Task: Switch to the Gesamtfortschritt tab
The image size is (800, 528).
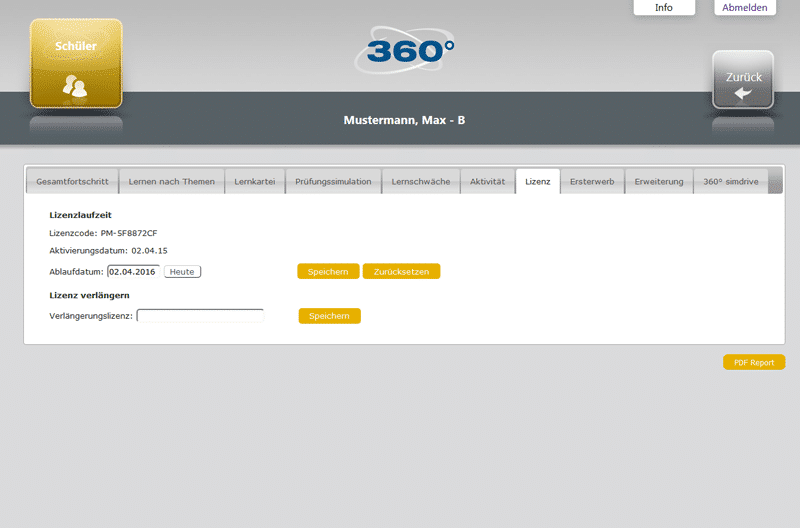Action: point(72,181)
